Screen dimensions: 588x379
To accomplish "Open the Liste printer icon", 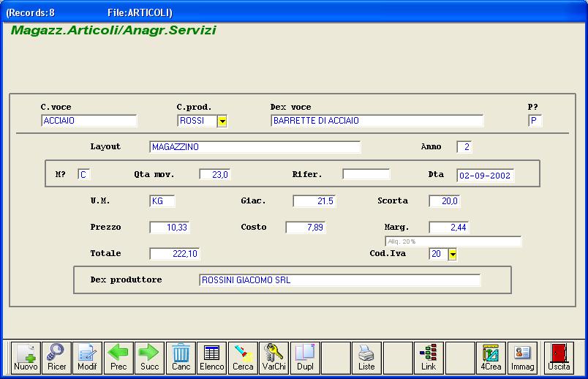I will pyautogui.click(x=366, y=358).
